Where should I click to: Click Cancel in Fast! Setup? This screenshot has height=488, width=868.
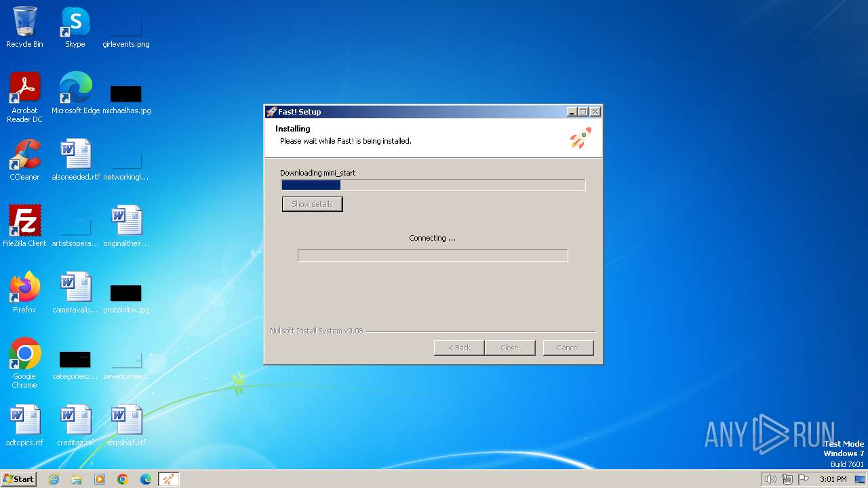pos(568,348)
